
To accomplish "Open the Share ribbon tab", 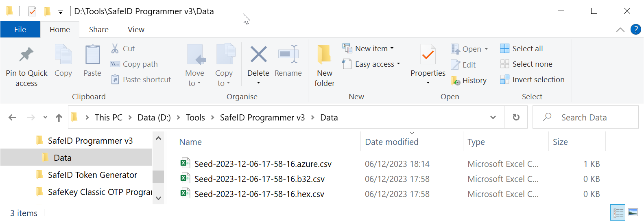I will 99,29.
